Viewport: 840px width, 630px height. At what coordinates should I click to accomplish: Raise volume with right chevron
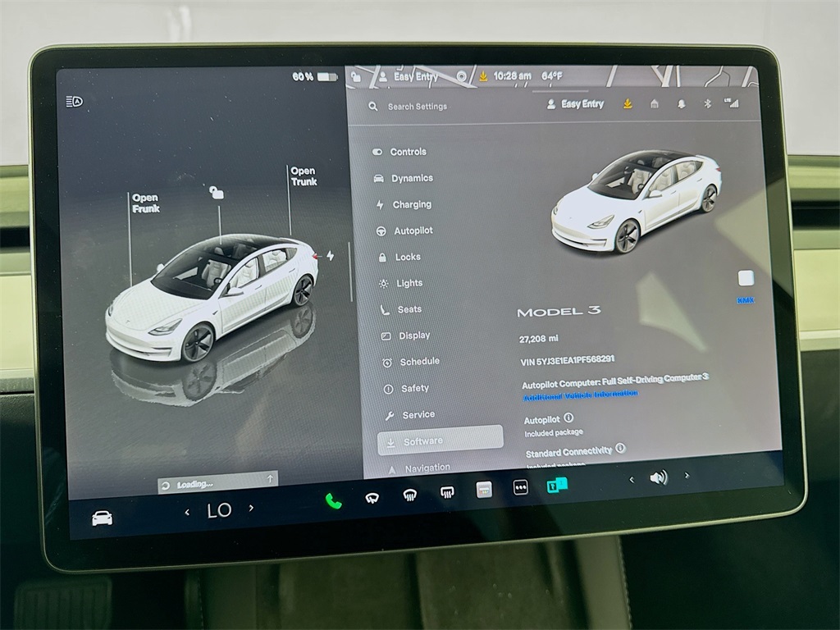(687, 475)
